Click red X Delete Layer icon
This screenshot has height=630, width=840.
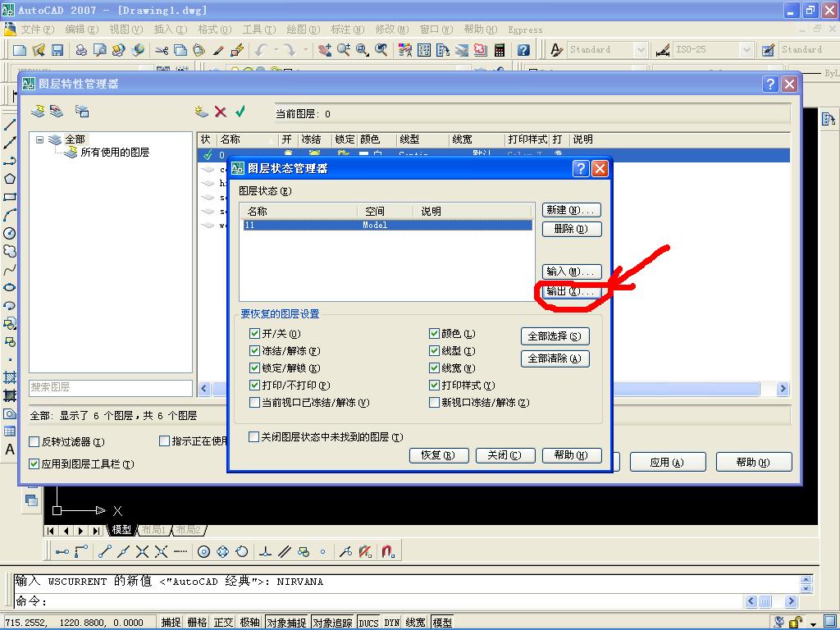click(220, 112)
